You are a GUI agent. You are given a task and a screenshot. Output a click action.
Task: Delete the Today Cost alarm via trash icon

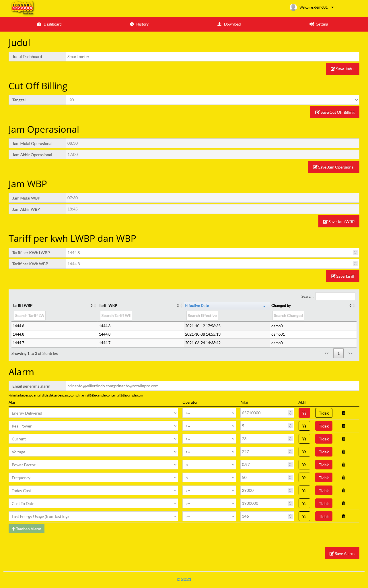click(344, 490)
